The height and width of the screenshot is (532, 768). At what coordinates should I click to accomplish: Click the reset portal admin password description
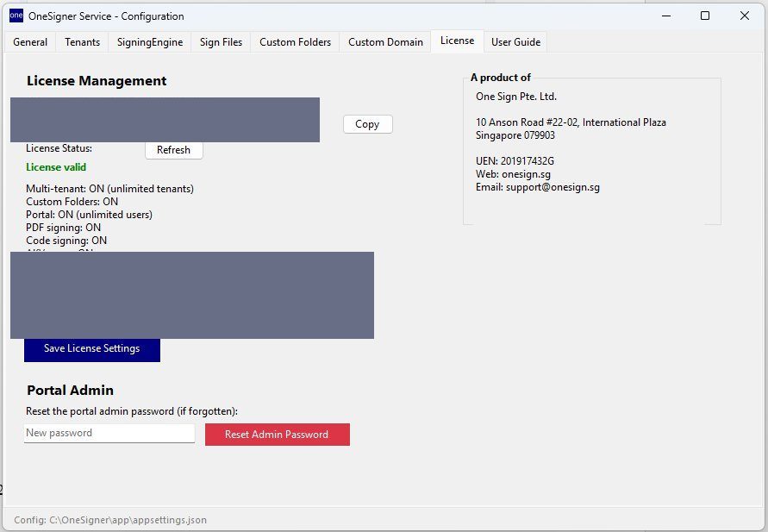[132, 411]
